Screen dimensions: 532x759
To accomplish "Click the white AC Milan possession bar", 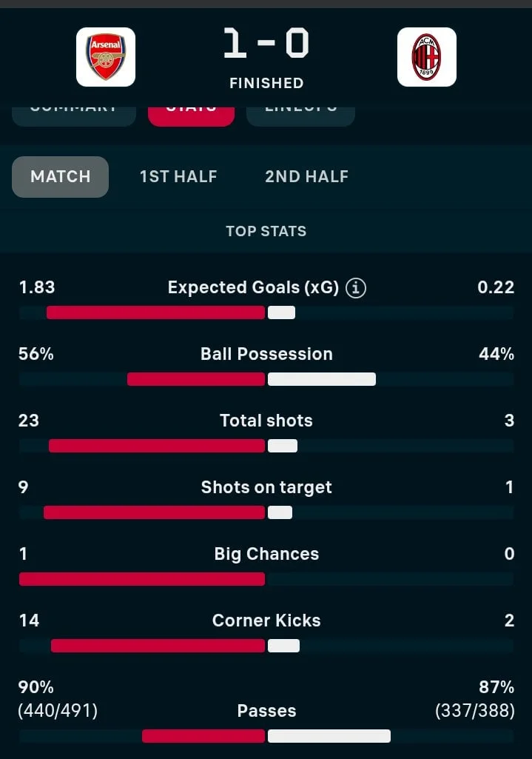I will (x=321, y=379).
